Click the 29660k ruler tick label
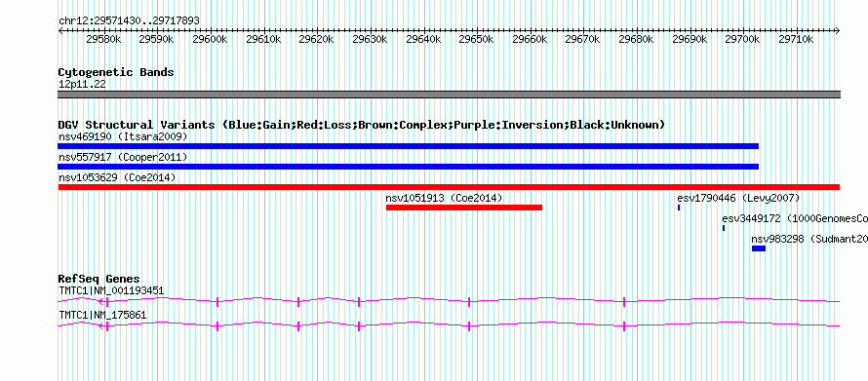 pos(530,39)
